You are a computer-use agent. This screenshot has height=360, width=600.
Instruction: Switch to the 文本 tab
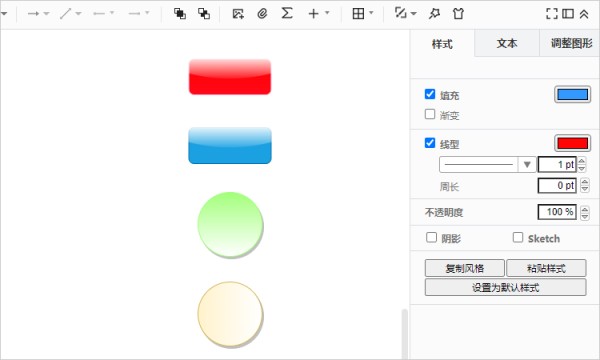(507, 43)
